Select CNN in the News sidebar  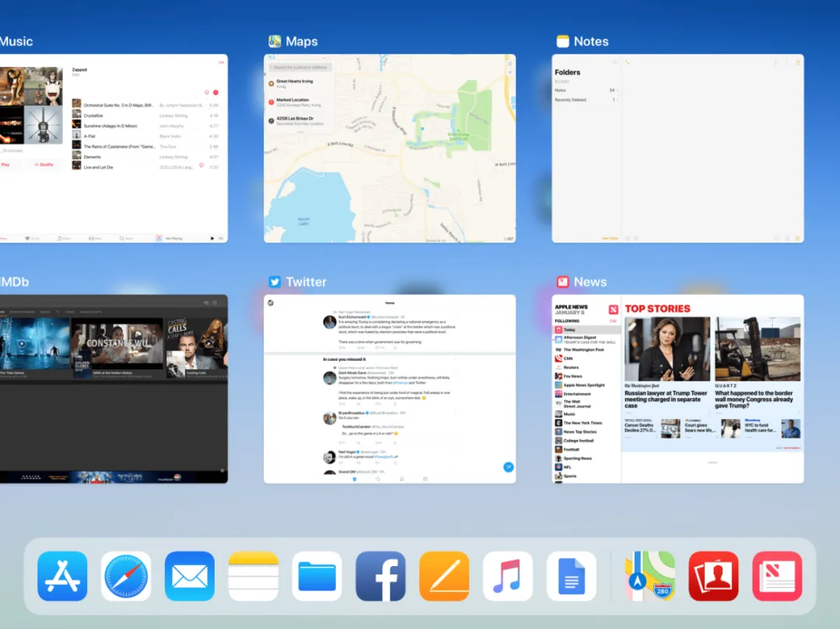tap(586, 358)
